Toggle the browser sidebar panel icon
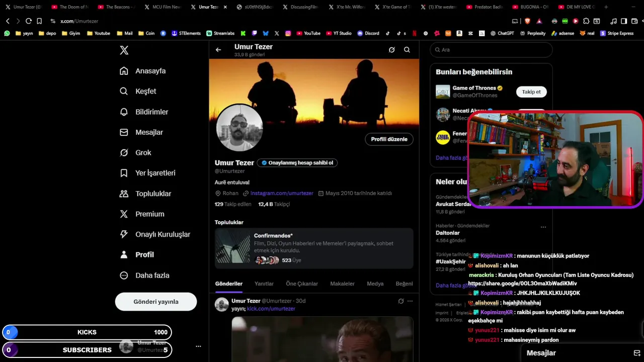 click(624, 21)
